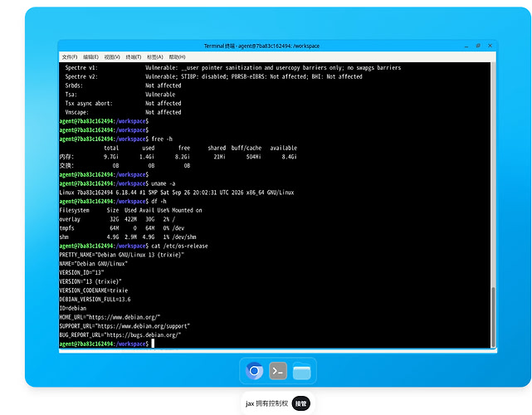This screenshot has width=532, height=415.
Task: Close the Terminal window
Action: tap(490, 46)
